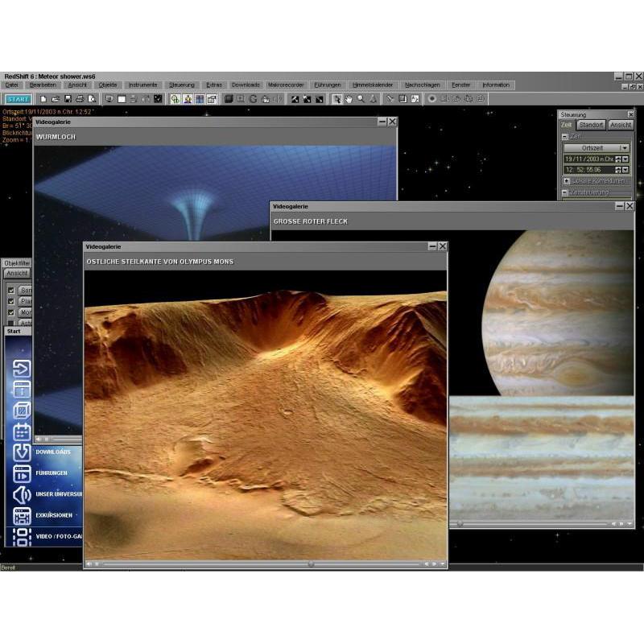Click the Downloads icon in Start panel

[x=22, y=452]
